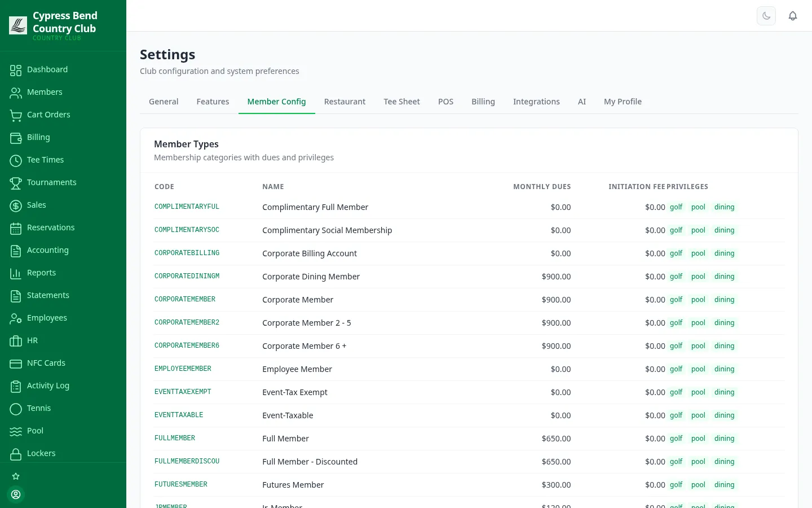
Task: Click the Tournaments trophy icon
Action: [x=16, y=183]
